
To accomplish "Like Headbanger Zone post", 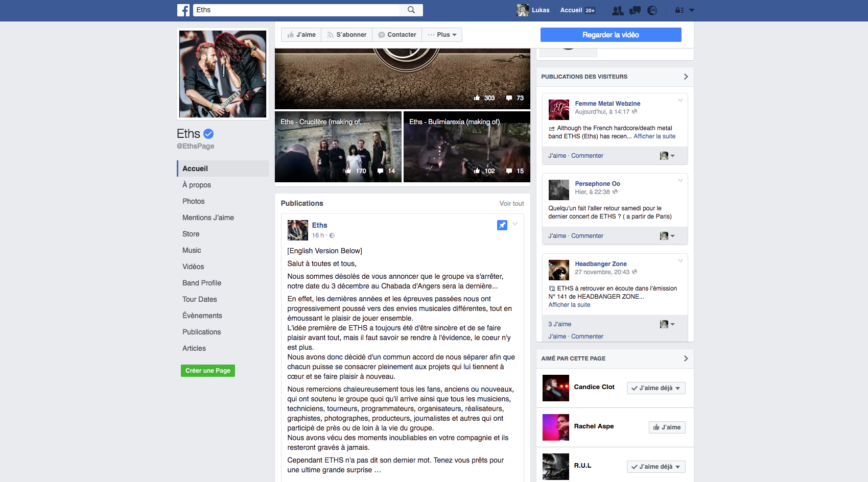I will (557, 336).
